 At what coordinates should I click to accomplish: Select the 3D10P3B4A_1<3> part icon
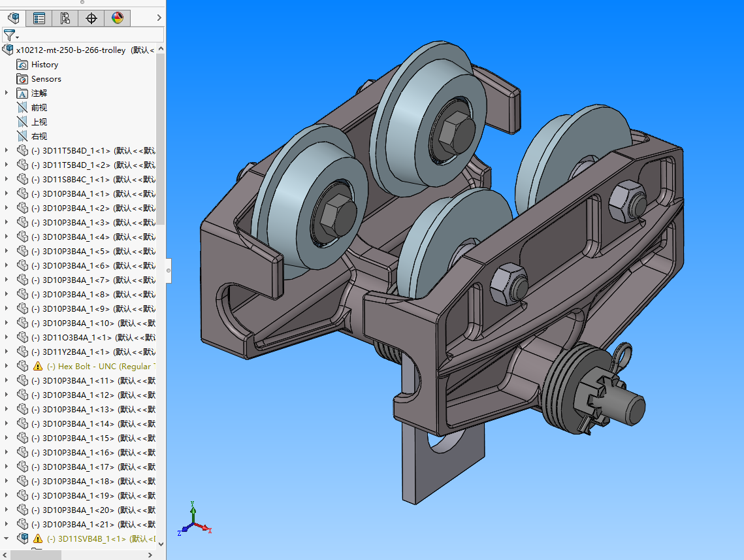(22, 222)
